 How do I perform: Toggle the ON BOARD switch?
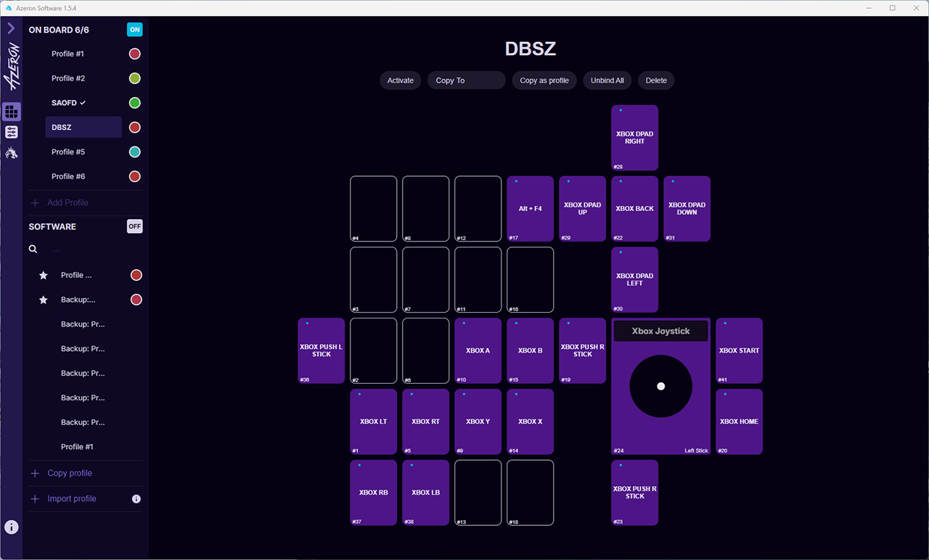[134, 30]
